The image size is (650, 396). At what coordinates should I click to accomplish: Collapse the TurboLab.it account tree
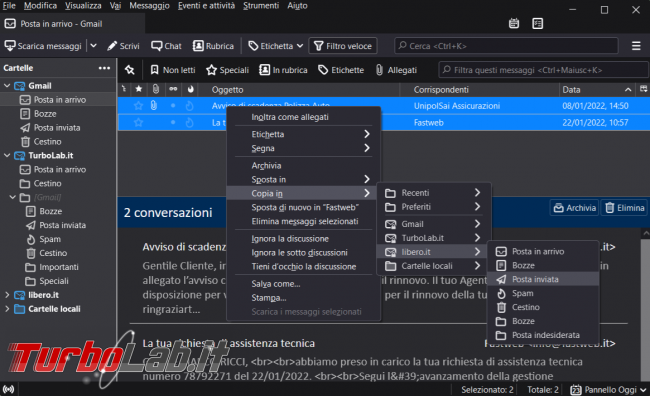coord(7,155)
